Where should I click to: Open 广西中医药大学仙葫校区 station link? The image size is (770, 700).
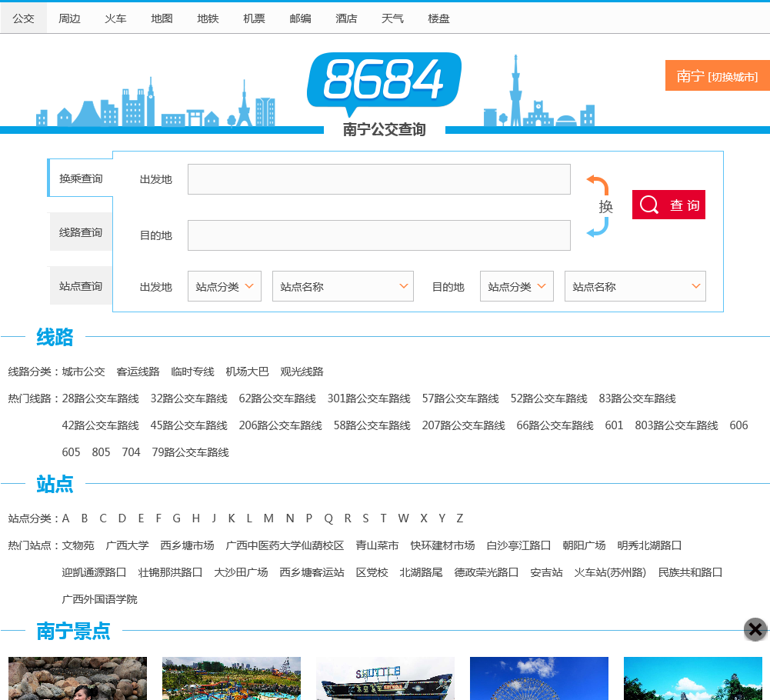coord(285,545)
